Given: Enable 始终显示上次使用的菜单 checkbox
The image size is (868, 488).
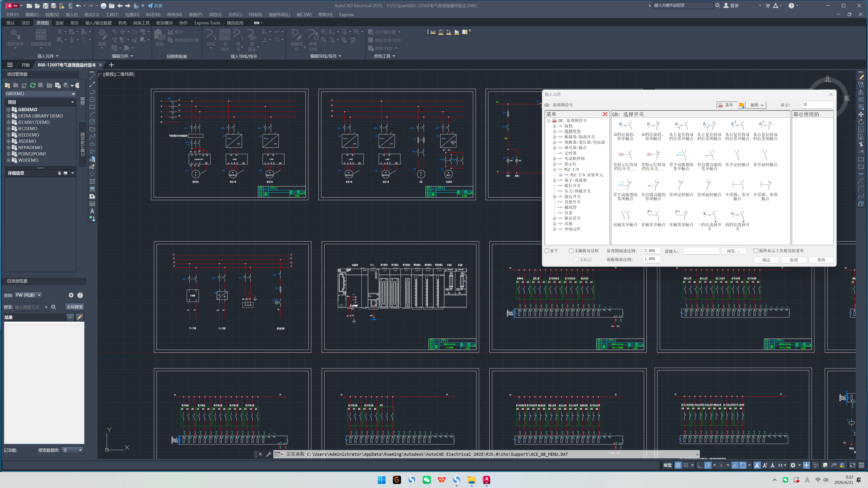Looking at the screenshot, I should coord(756,251).
